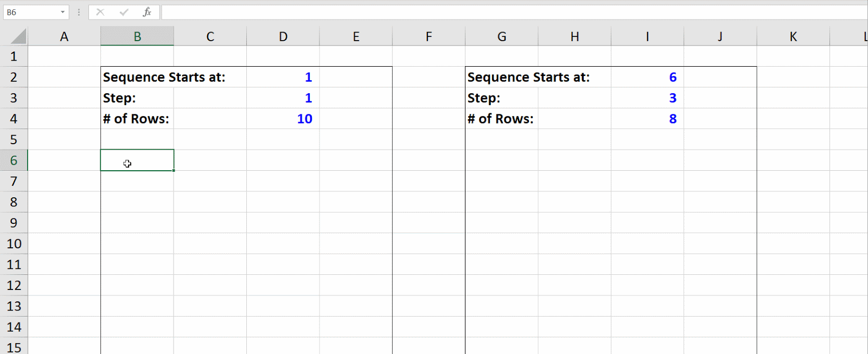Click the Insert Function fx icon
868x354 pixels.
click(x=147, y=12)
